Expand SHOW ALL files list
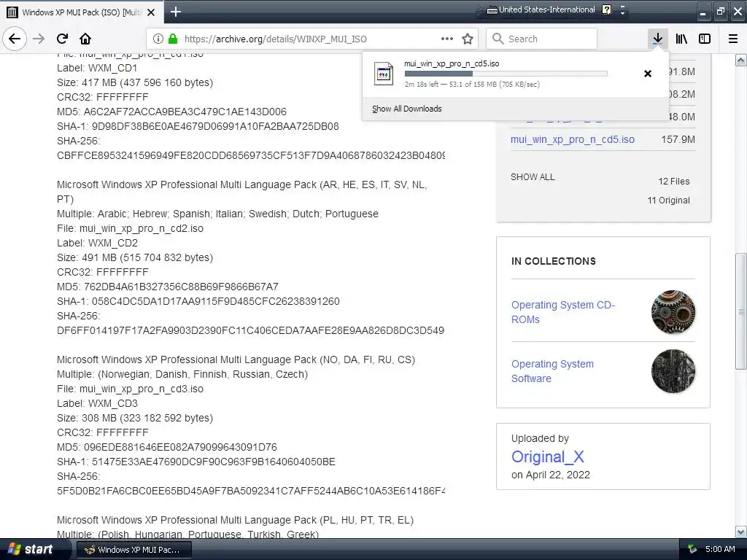Viewport: 747px width, 560px height. point(533,177)
